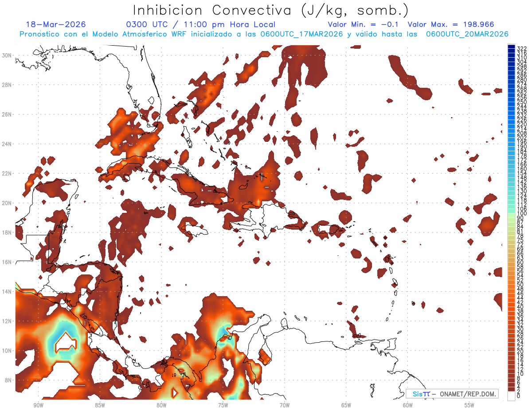The height and width of the screenshot is (411, 532).
Task: Click the 85W longitude label
Action: [100, 405]
